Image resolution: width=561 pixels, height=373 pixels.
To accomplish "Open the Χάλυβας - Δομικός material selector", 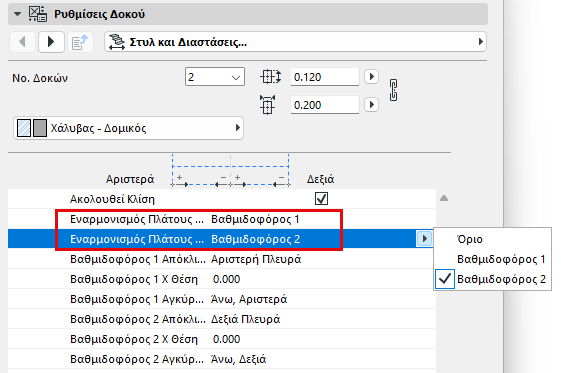I will click(x=128, y=128).
